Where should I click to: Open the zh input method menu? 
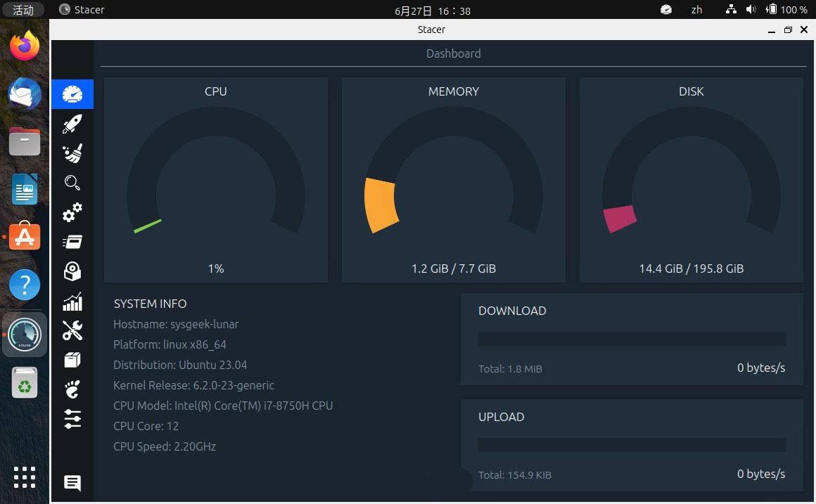pos(696,10)
